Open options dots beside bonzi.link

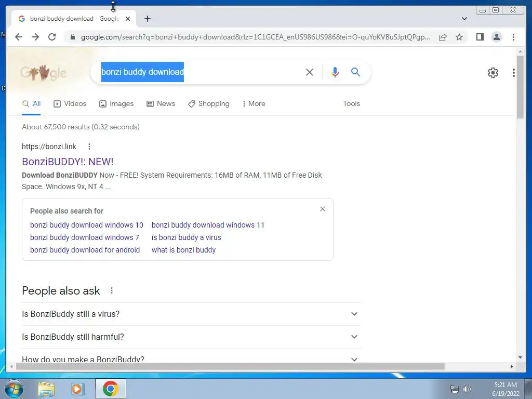(89, 147)
